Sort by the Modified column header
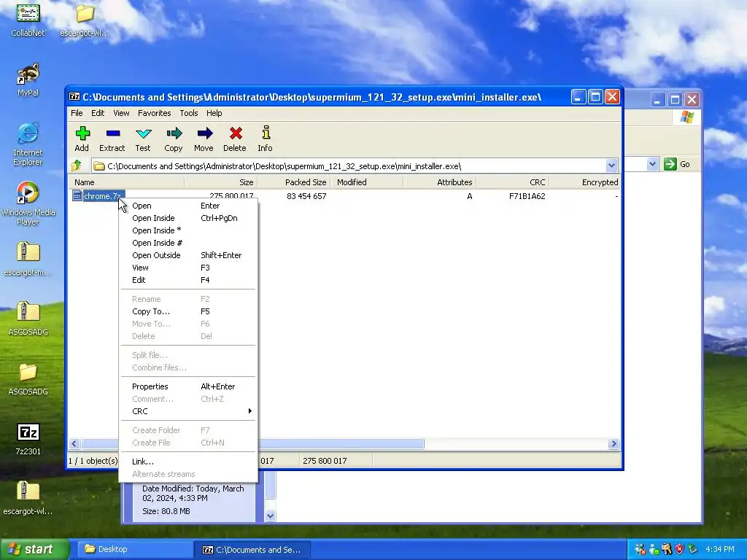This screenshot has height=560, width=747. pyautogui.click(x=367, y=182)
